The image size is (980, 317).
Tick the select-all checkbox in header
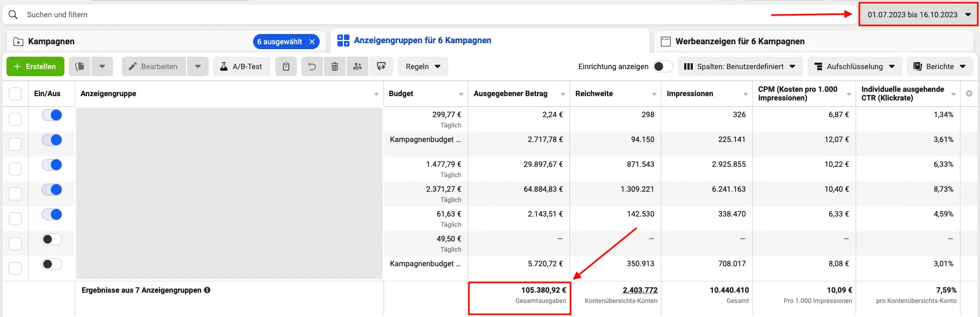tap(15, 94)
